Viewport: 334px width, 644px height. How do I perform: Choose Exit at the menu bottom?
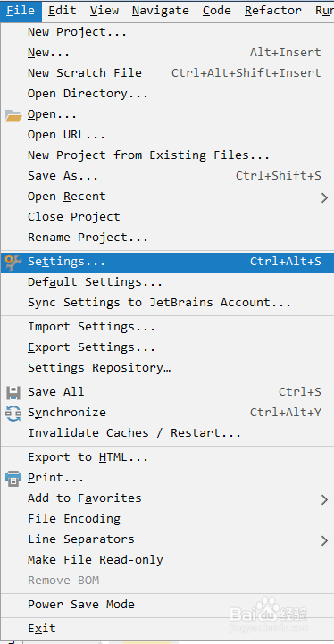tap(167, 629)
